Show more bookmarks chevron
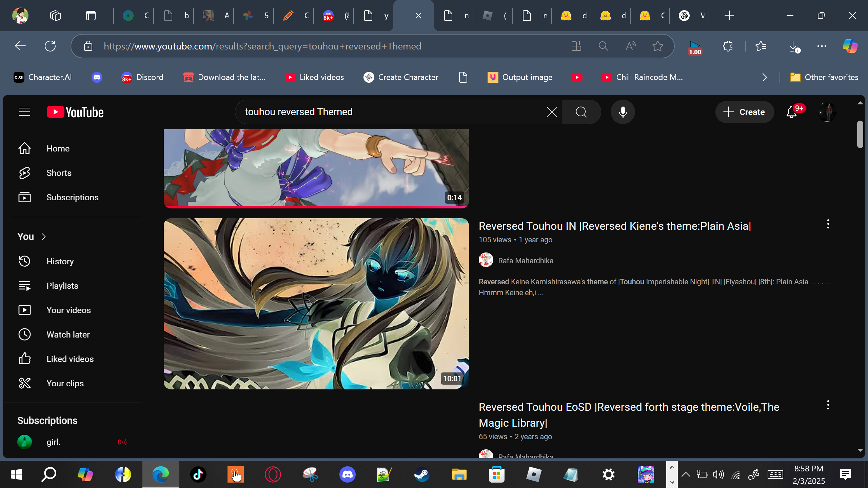 click(x=764, y=77)
